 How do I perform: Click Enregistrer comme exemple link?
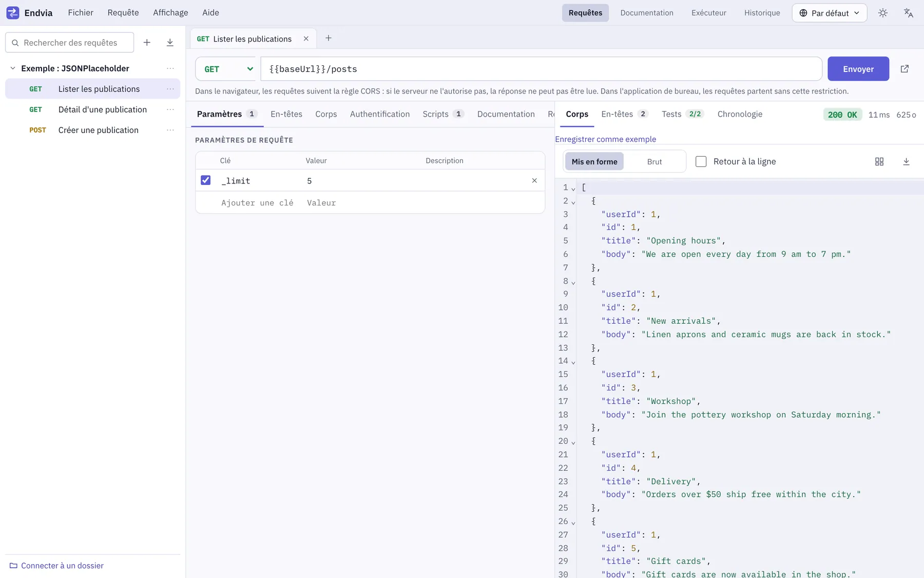(x=605, y=139)
